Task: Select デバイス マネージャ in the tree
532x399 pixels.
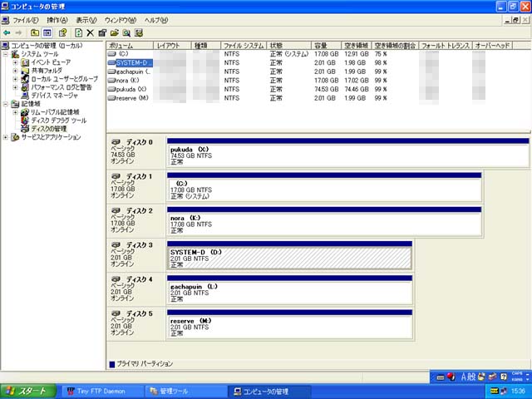Action: [x=53, y=96]
